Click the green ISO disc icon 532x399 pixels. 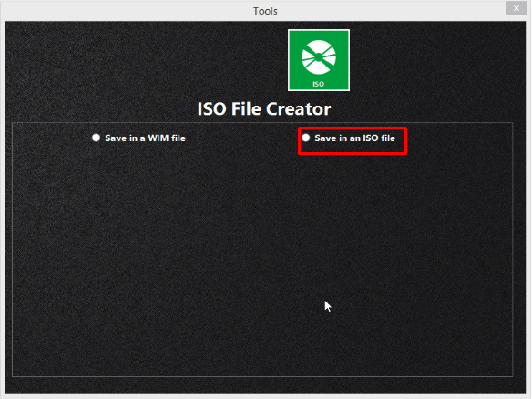(319, 60)
